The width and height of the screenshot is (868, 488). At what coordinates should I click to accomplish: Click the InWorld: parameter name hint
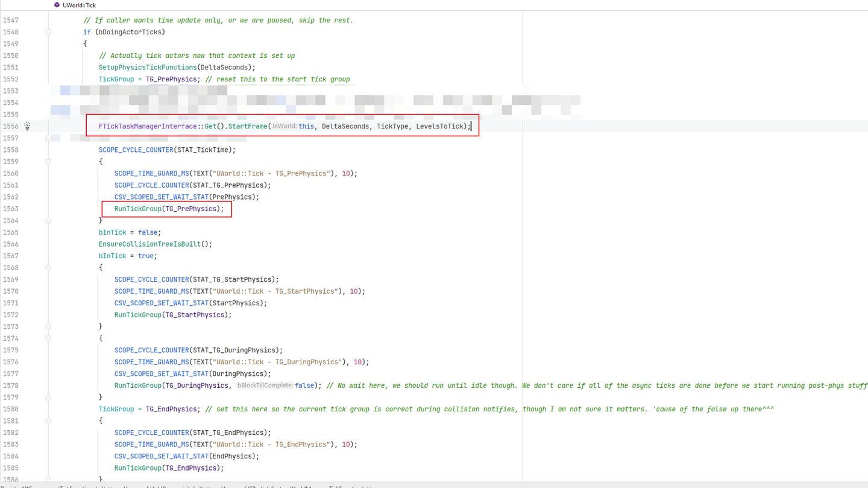point(285,126)
